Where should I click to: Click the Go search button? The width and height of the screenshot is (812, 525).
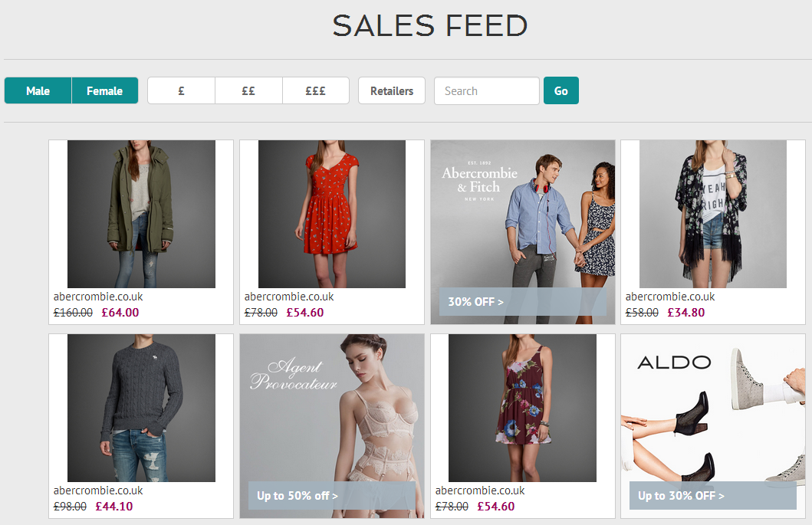pos(561,90)
